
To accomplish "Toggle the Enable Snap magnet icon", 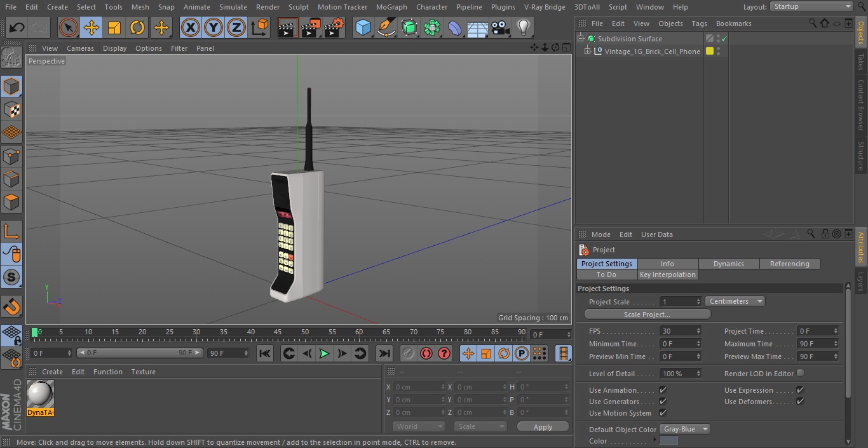I will (11, 307).
